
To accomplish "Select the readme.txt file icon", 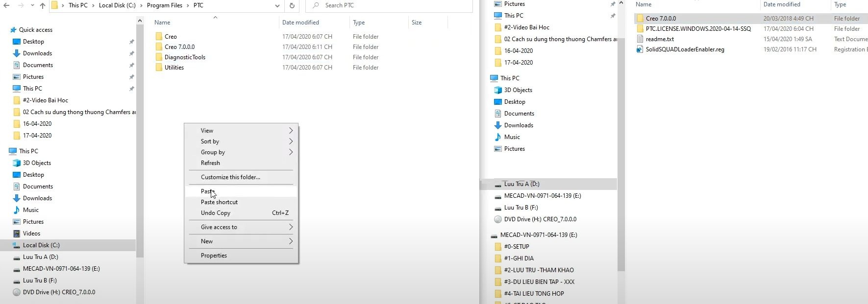I will coord(640,39).
